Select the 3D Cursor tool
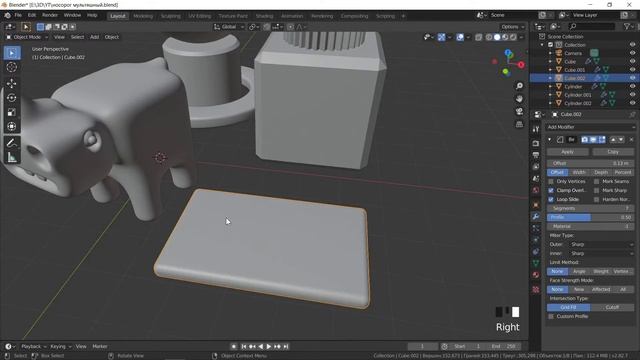The width and height of the screenshot is (640, 360). tap(12, 67)
